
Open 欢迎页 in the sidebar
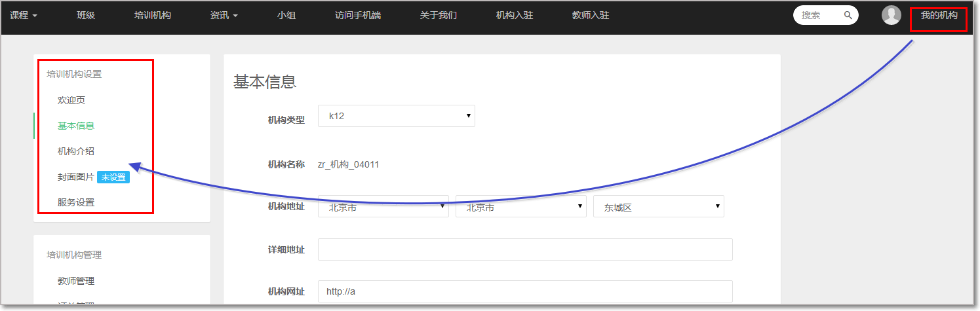point(71,100)
